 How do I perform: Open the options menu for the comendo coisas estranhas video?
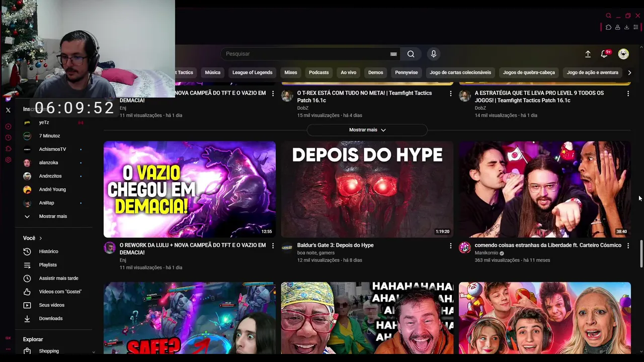tap(628, 245)
